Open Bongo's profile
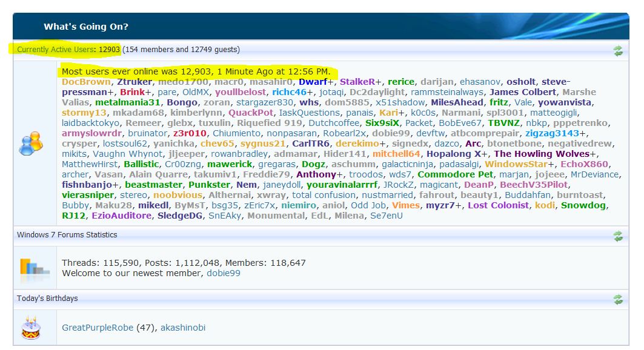 point(182,102)
